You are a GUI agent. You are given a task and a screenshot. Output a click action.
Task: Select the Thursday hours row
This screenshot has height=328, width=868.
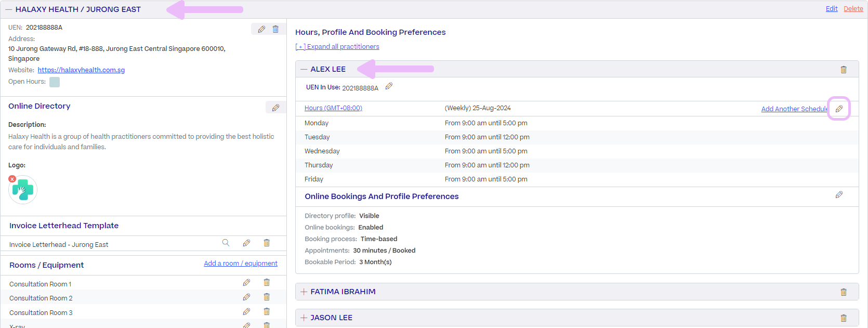(x=577, y=165)
